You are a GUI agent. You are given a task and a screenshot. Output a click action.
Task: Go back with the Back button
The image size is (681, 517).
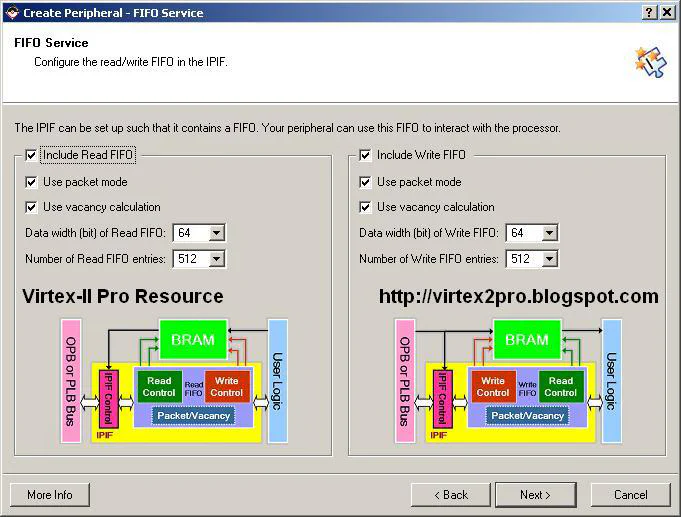tap(449, 495)
